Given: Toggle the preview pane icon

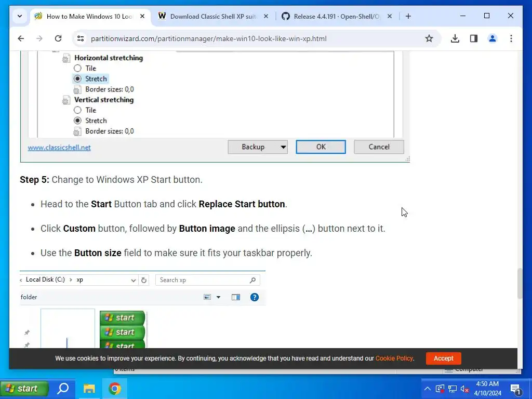Looking at the screenshot, I should [x=236, y=297].
